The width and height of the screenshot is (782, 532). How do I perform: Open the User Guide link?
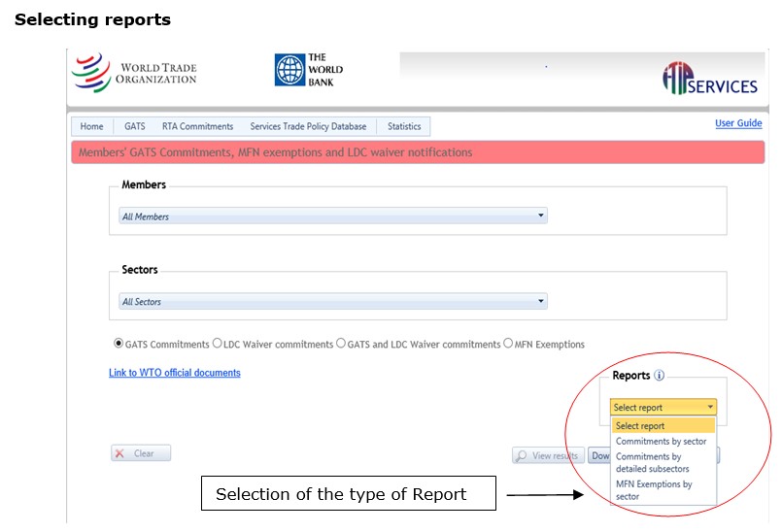coord(738,123)
